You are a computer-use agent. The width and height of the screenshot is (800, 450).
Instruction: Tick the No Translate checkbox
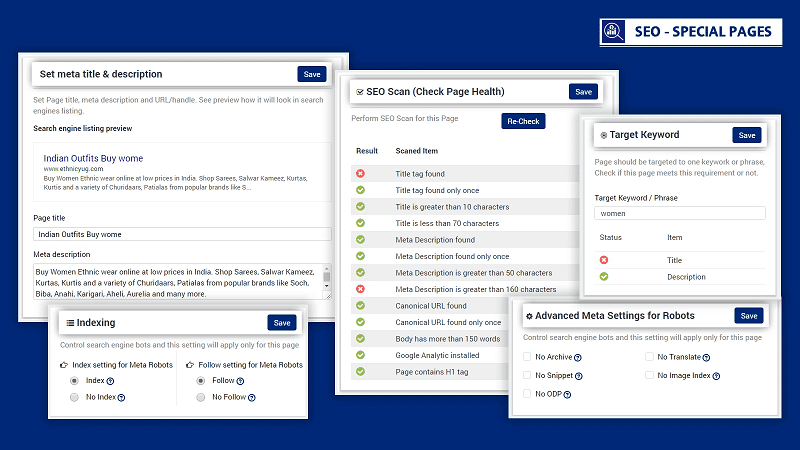[649, 357]
